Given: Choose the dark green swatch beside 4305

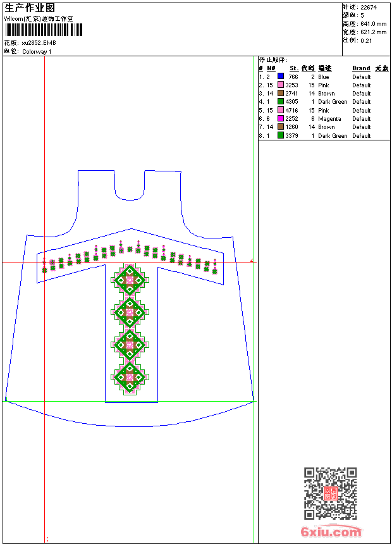Looking at the screenshot, I should click(x=281, y=101).
